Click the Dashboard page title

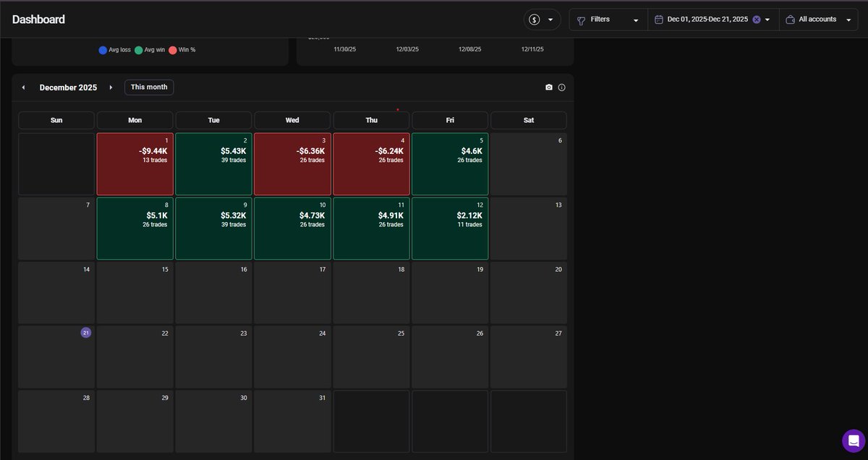pos(38,20)
